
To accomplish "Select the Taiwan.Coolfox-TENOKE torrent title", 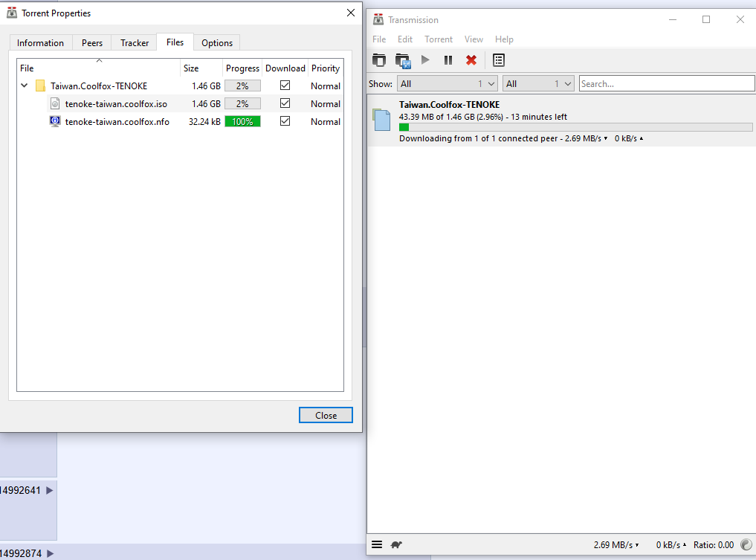I will coord(449,105).
